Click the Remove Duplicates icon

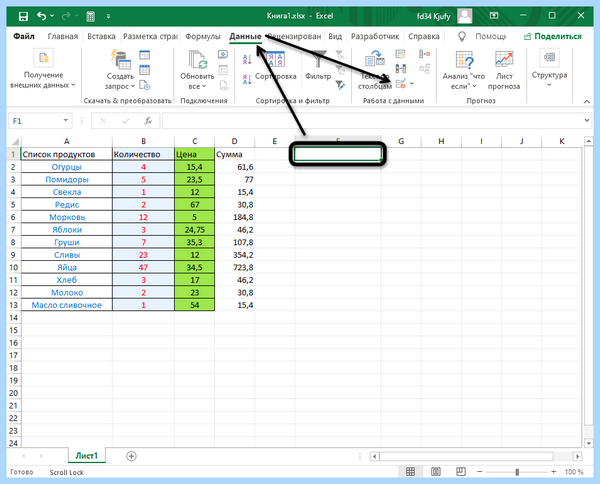401,69
